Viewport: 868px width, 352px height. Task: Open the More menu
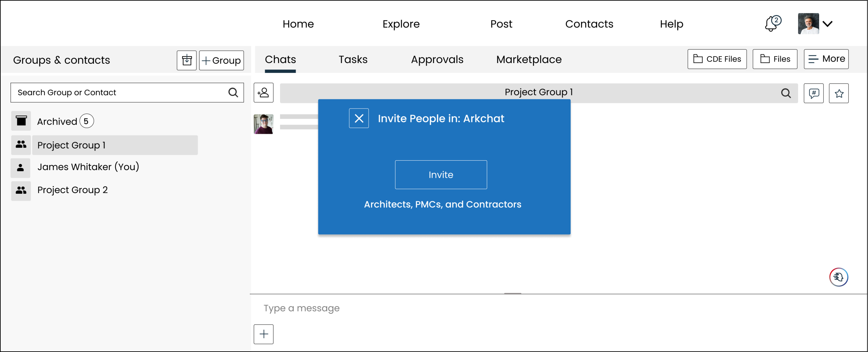tap(826, 59)
